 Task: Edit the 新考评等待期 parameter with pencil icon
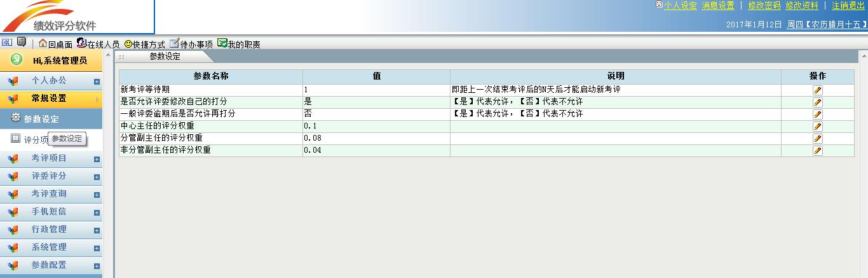coord(817,90)
